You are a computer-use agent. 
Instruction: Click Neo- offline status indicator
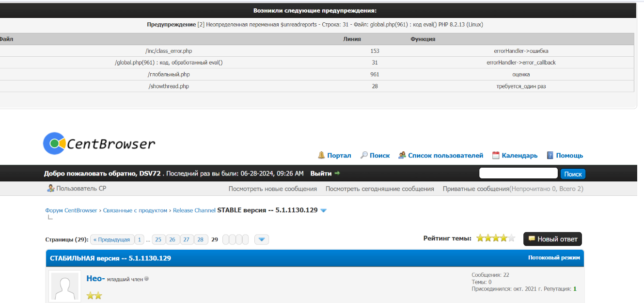point(146,279)
